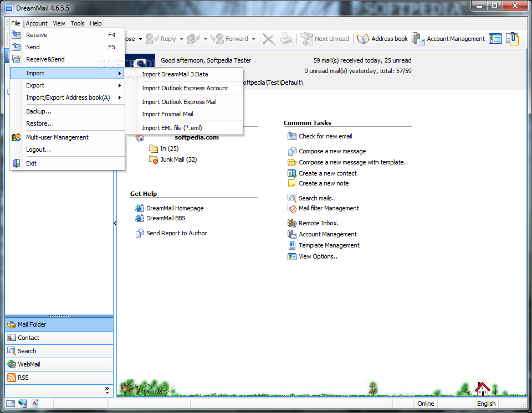Screen dimensions: 532x413
Task: Click the Exit door icon in the File menu
Action: 16,163
